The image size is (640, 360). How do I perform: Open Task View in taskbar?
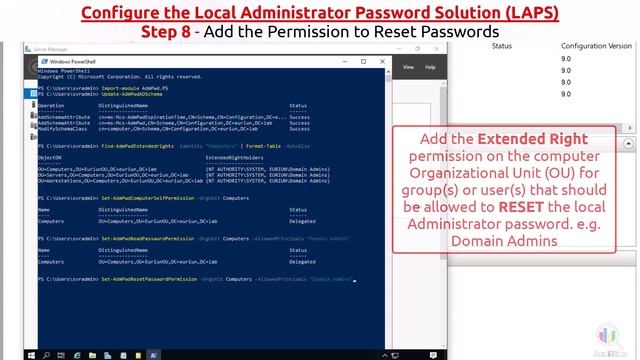61,356
